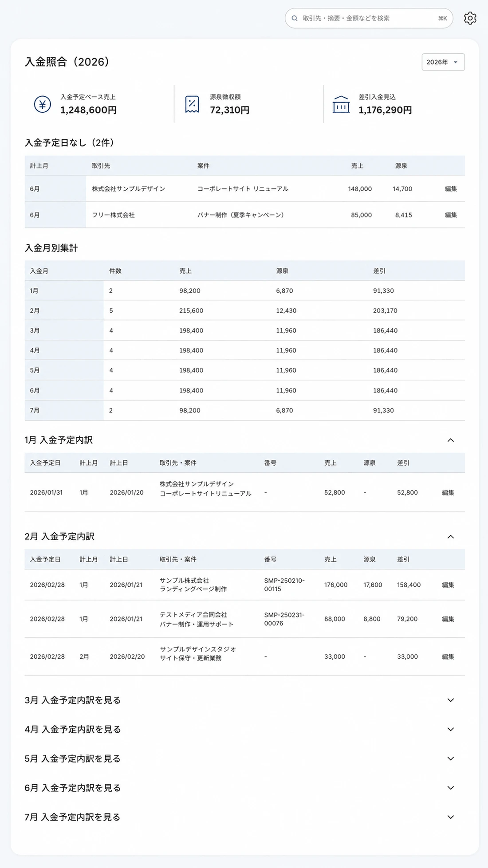Select the 2月 row in 入金月別集計
The height and width of the screenshot is (868, 488).
[244, 310]
